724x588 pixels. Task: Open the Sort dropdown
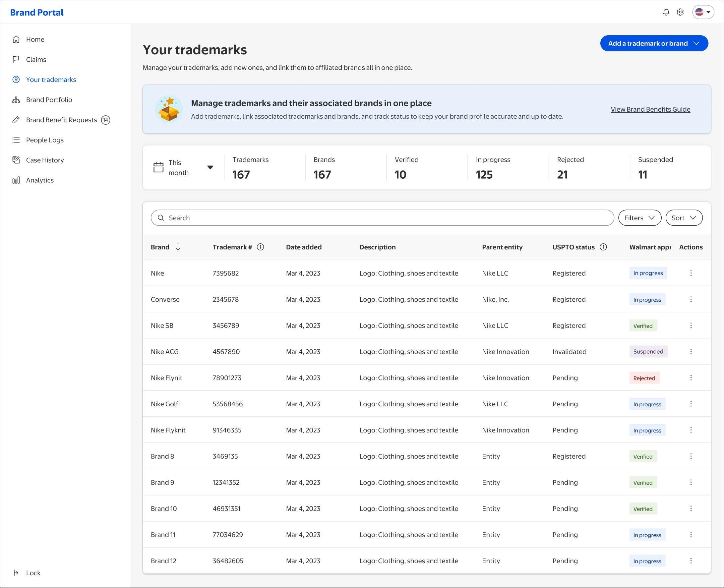click(684, 218)
